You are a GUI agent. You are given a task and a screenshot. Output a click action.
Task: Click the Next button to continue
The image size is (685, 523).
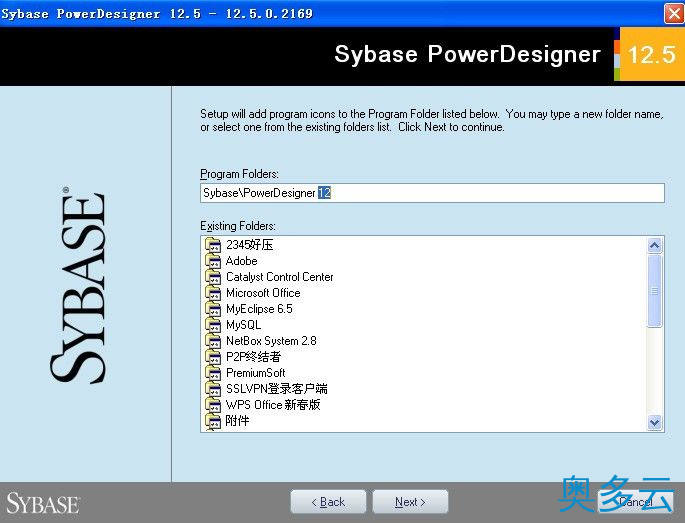(x=410, y=502)
